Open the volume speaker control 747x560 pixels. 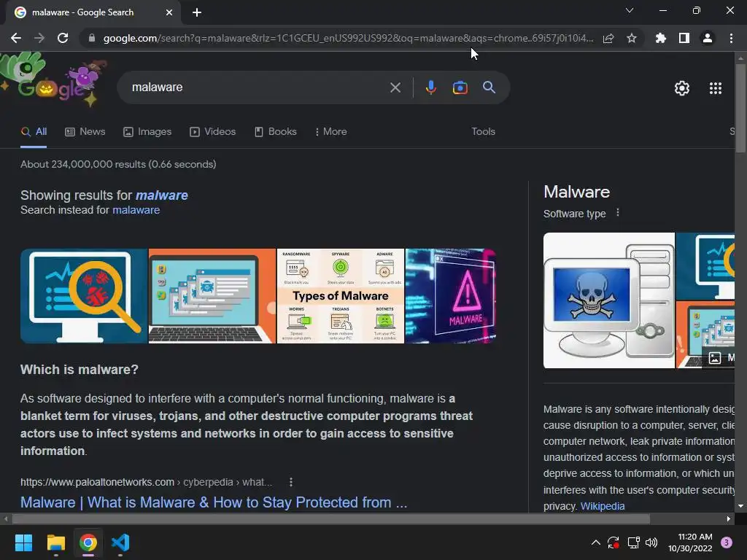coord(651,542)
